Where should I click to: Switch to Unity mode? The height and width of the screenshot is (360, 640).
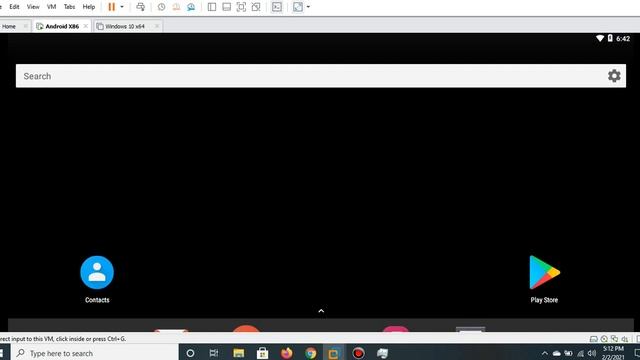256,7
